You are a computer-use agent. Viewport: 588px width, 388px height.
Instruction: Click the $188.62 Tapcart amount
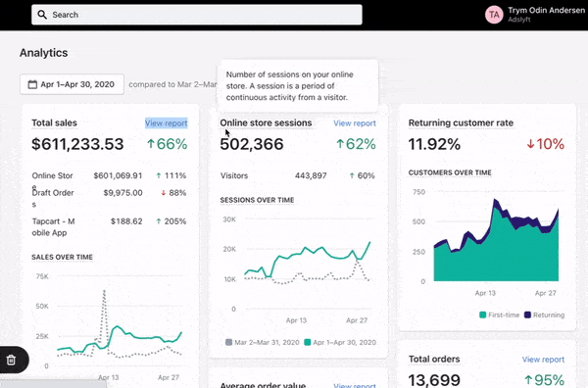(126, 221)
